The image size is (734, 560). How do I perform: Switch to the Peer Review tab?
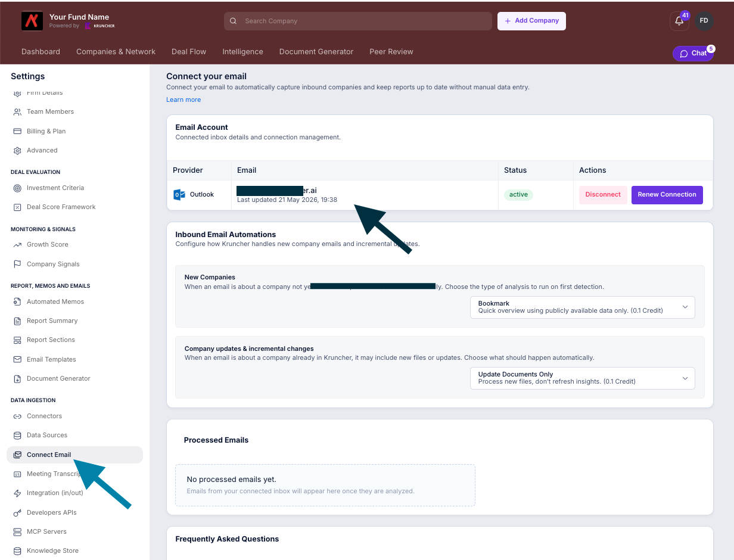coord(391,52)
